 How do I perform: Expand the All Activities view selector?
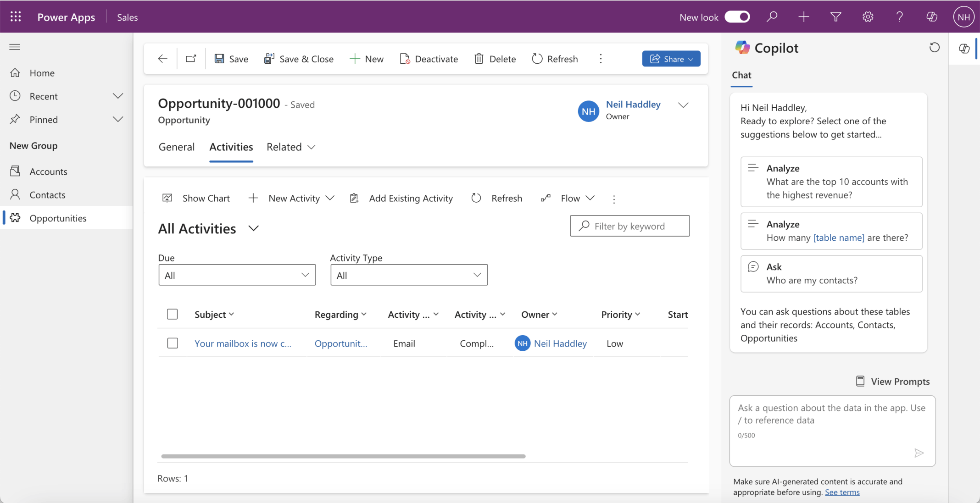click(253, 228)
